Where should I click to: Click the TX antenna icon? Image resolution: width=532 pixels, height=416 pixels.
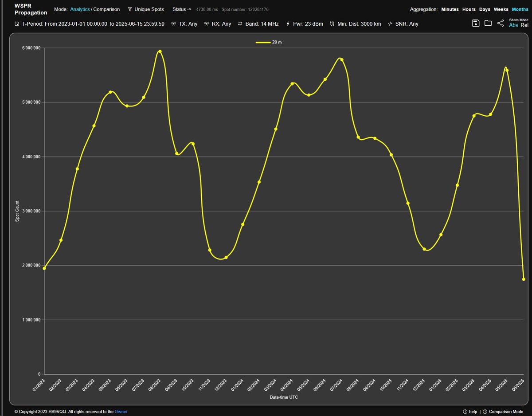[173, 24]
